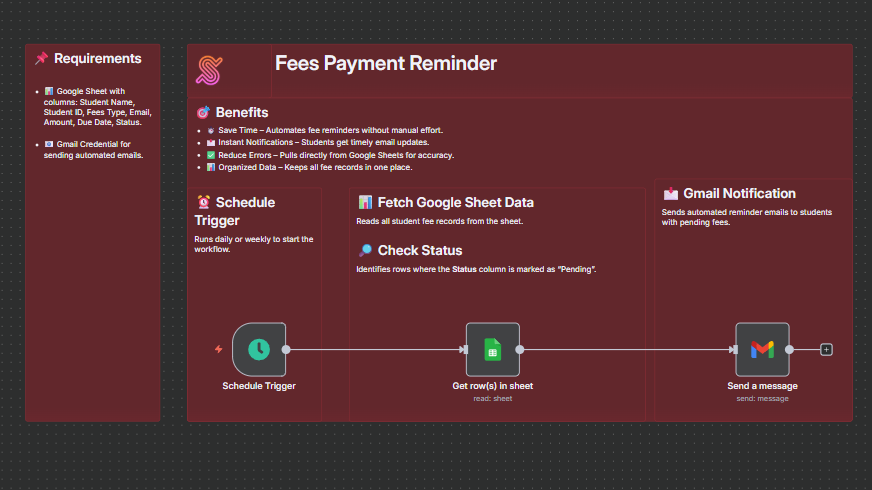The width and height of the screenshot is (872, 490).
Task: Click the Google Sheets node icon
Action: point(492,349)
